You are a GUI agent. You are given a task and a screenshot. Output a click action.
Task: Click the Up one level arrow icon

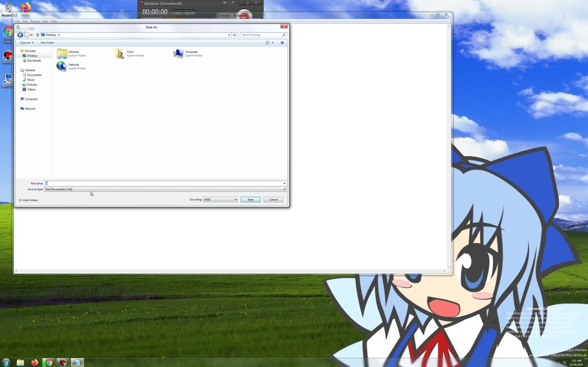(x=37, y=35)
